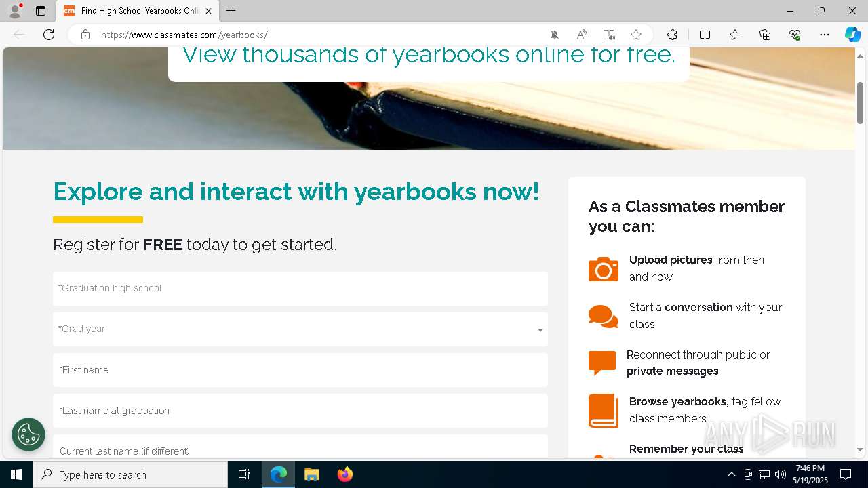The image size is (868, 488).
Task: Open File Explorer from taskbar
Action: click(311, 474)
